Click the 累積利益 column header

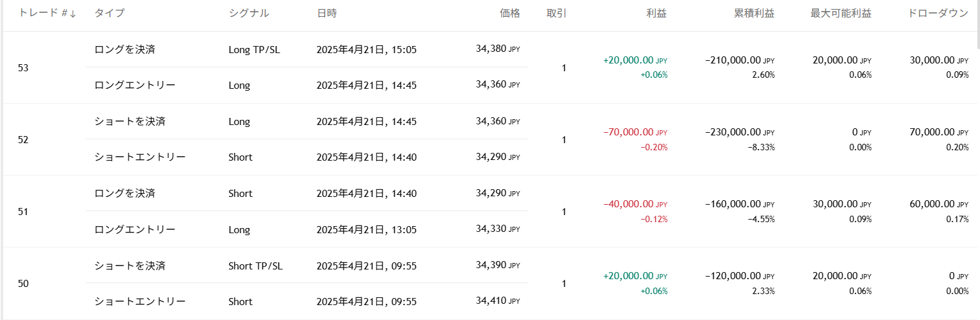(x=755, y=13)
